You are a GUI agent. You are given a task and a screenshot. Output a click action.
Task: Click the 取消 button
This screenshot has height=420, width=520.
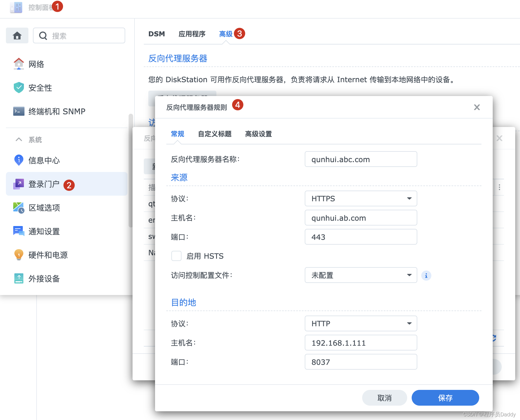(384, 398)
